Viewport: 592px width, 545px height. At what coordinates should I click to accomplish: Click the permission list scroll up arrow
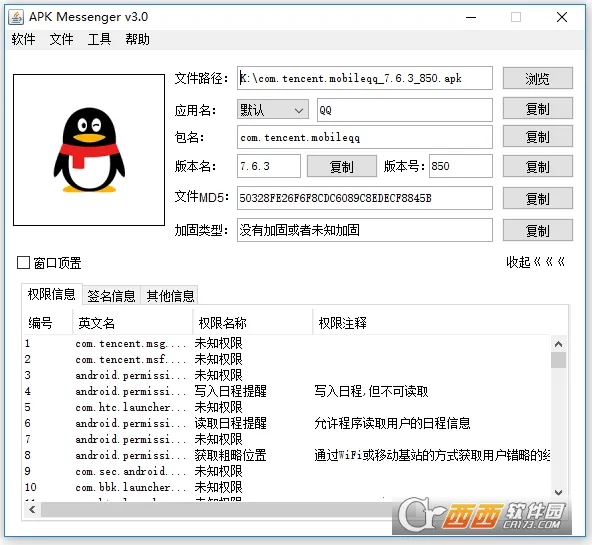(558, 344)
